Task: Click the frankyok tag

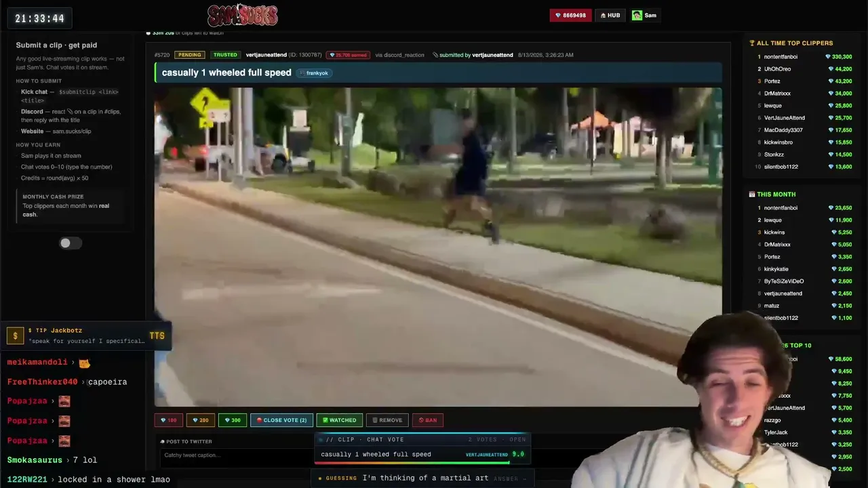Action: [x=314, y=73]
